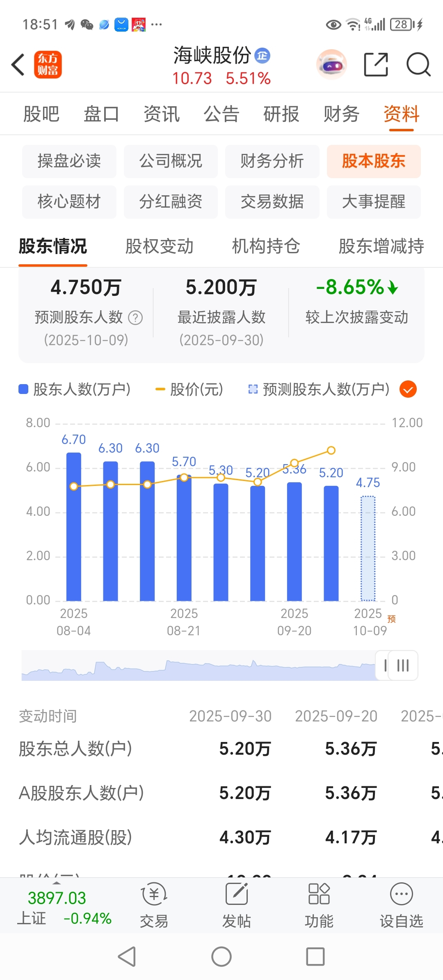Open 操盘必读 section
The image size is (443, 980).
[69, 161]
